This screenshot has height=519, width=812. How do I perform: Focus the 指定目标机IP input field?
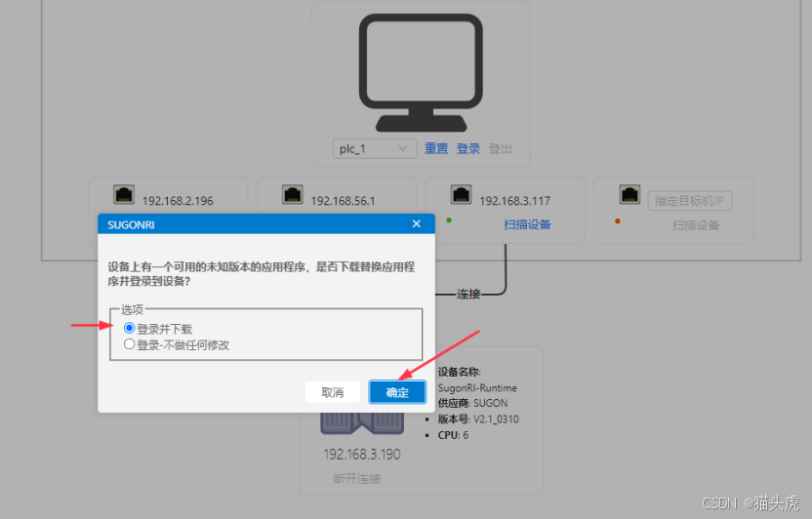pyautogui.click(x=690, y=201)
